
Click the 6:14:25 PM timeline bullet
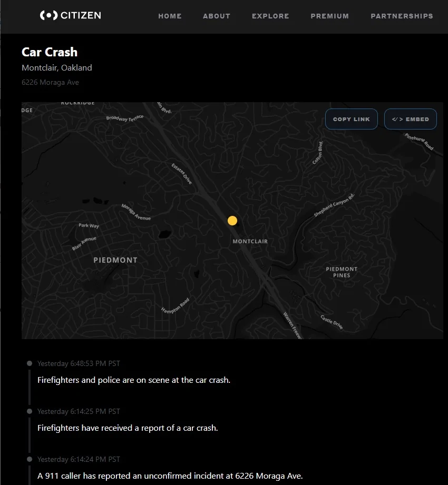coord(30,411)
